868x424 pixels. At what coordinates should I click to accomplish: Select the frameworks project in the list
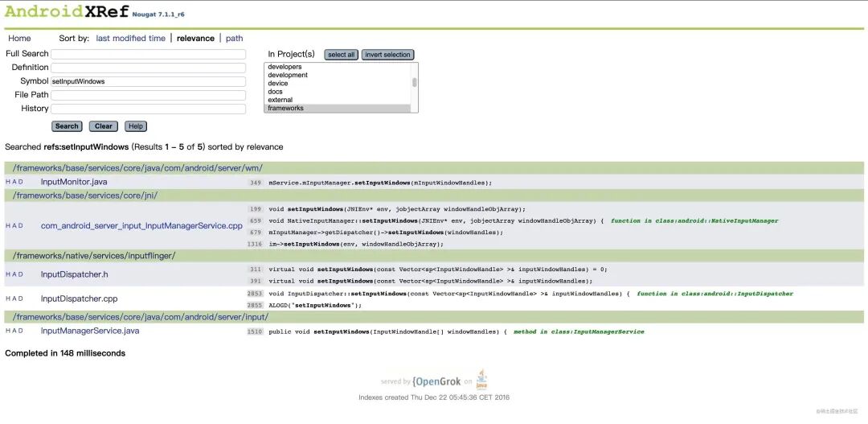[x=338, y=108]
